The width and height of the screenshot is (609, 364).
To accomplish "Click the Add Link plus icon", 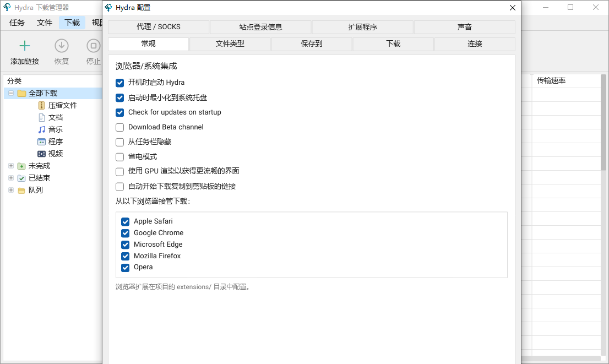I will tap(24, 46).
